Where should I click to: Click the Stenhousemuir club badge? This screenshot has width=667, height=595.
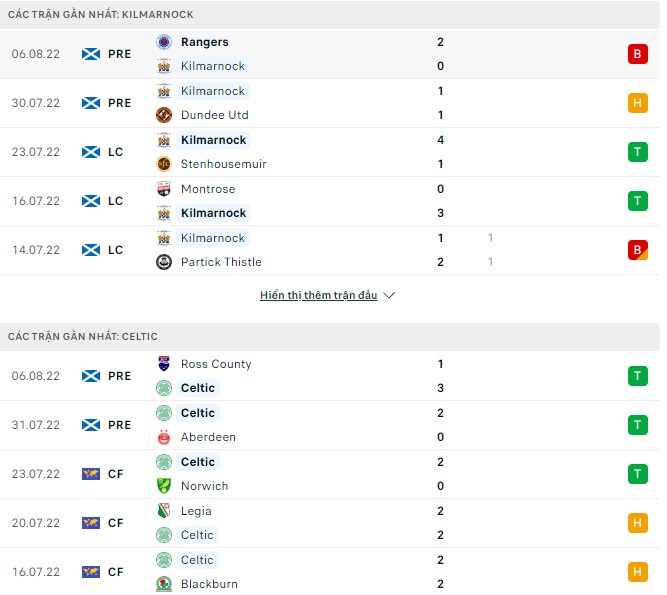tap(165, 164)
